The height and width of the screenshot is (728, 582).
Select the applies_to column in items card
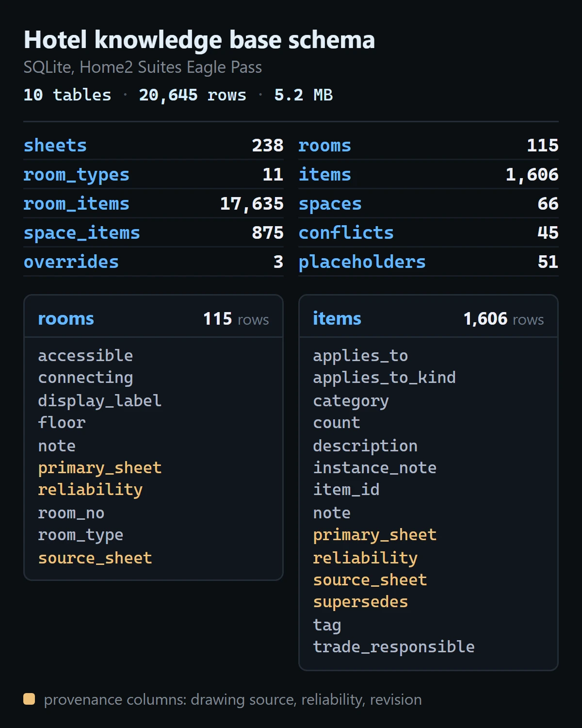(x=360, y=356)
